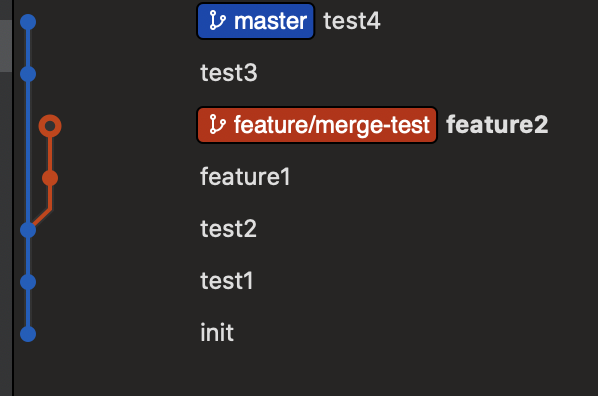Select the blue node for test4 commit
The image size is (598, 396).
pos(28,22)
